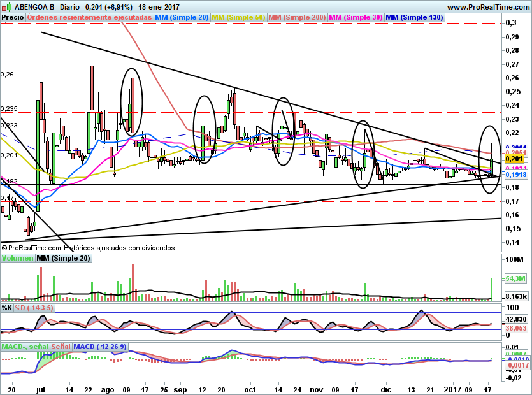Click the red -0,0017 MACD value tag

coord(516,366)
